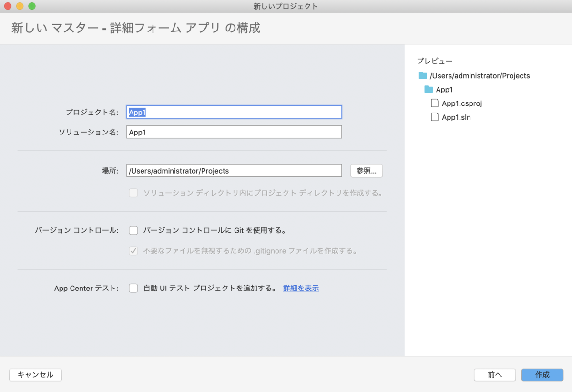Image resolution: width=572 pixels, height=392 pixels.
Task: Toggle the .gitignore ファイルを作成する checkbox
Action: pos(133,250)
